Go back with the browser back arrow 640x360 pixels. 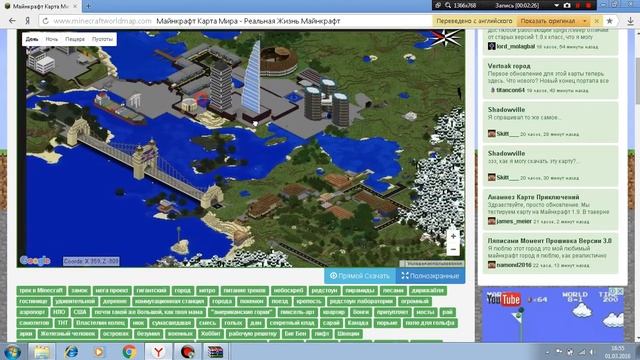[x=12, y=21]
